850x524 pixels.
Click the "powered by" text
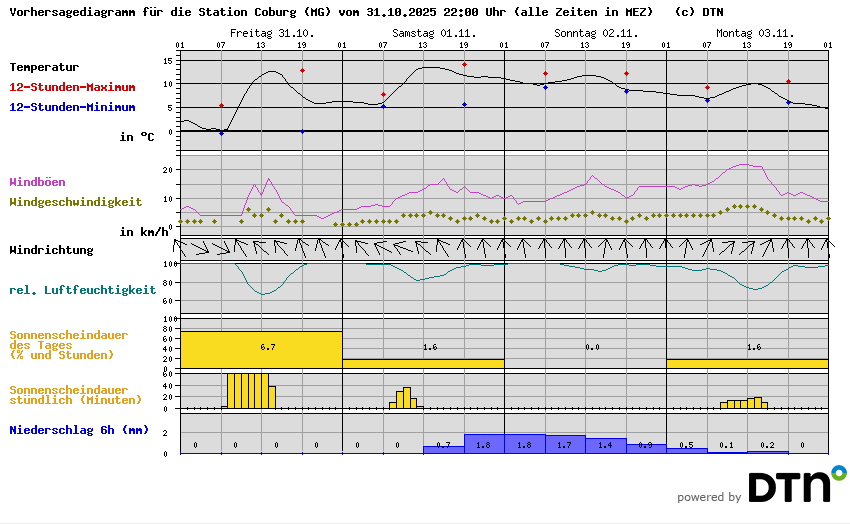(709, 497)
